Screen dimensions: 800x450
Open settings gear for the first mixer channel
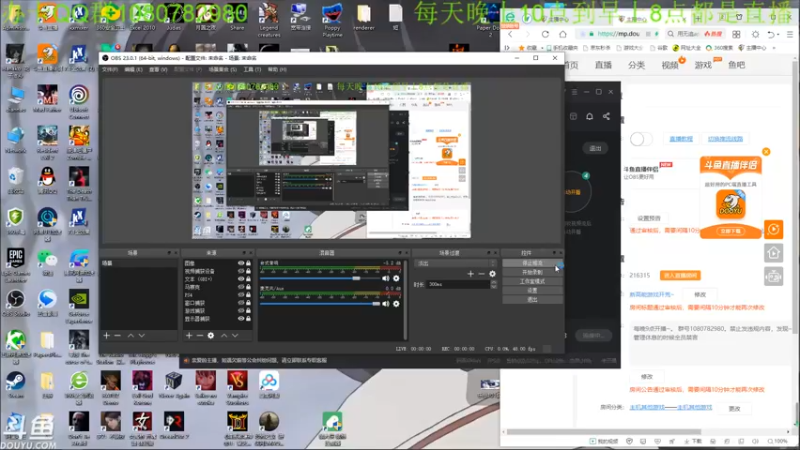click(x=396, y=279)
